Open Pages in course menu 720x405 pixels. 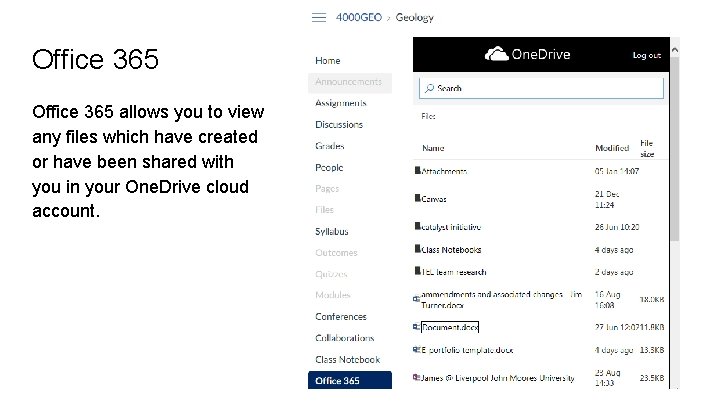tap(327, 189)
